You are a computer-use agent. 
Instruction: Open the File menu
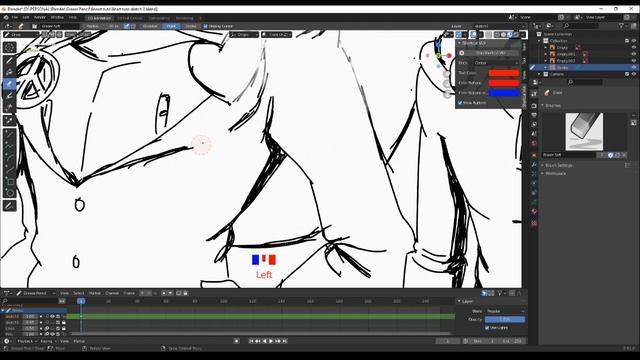coord(15,18)
